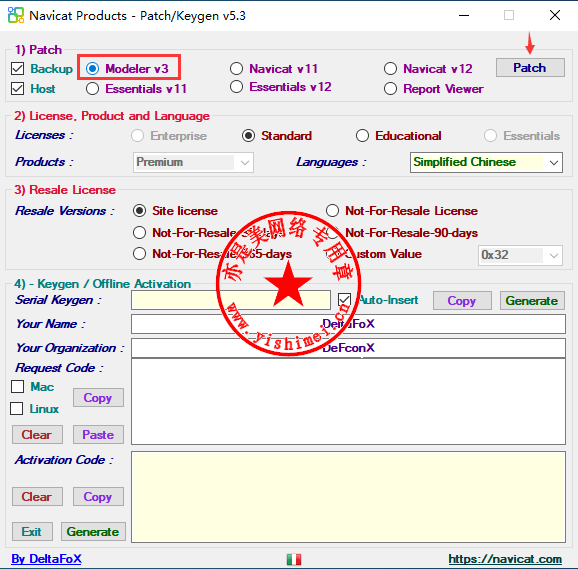
Task: Click the Request Code text area
Action: pos(348,402)
